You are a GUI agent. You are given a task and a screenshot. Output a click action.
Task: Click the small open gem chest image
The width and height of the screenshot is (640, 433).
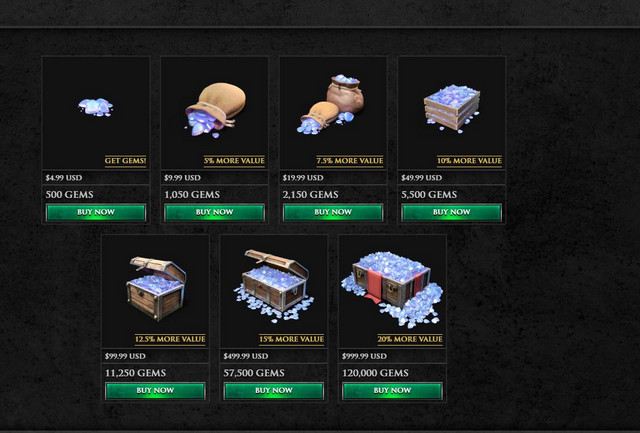156,288
